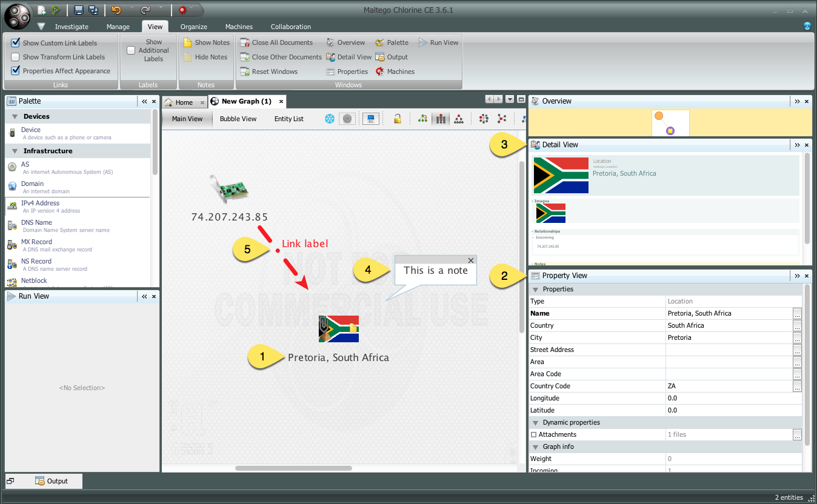Image resolution: width=817 pixels, height=504 pixels.
Task: Click the undo arrow icon
Action: pos(116,10)
